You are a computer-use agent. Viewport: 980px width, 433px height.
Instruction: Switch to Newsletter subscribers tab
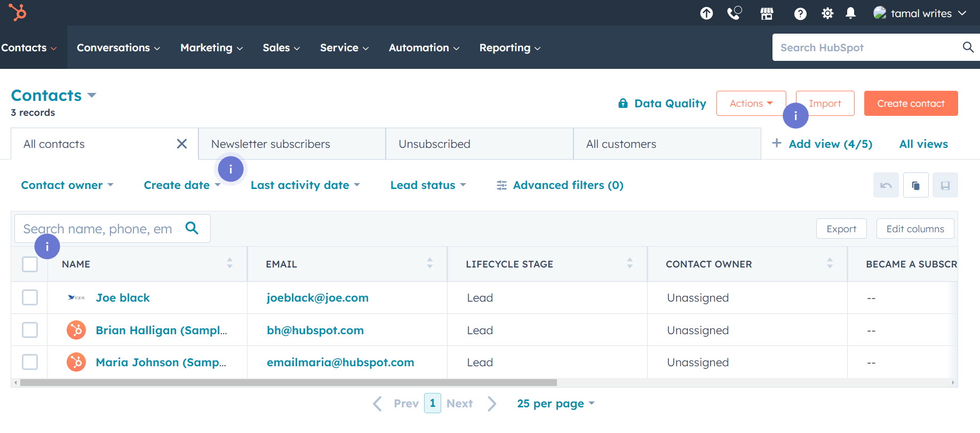pos(292,144)
